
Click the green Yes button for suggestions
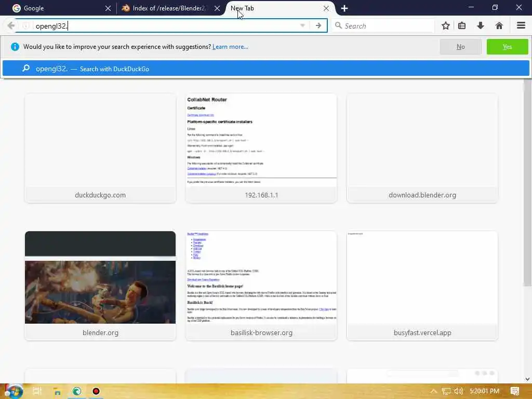pyautogui.click(x=507, y=47)
